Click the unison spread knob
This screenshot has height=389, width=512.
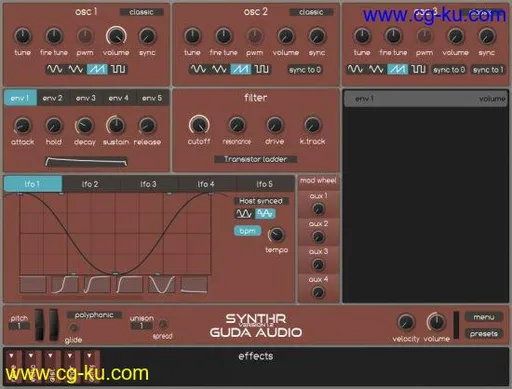click(163, 324)
